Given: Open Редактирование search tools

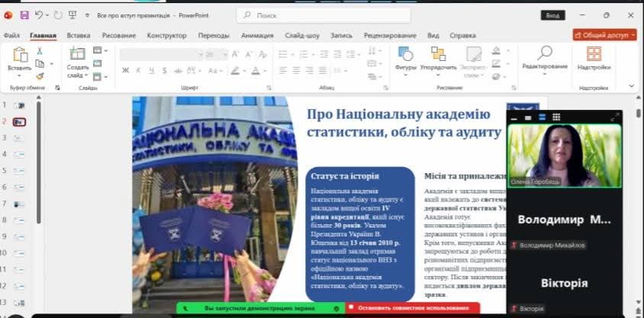Looking at the screenshot, I should click(x=544, y=55).
